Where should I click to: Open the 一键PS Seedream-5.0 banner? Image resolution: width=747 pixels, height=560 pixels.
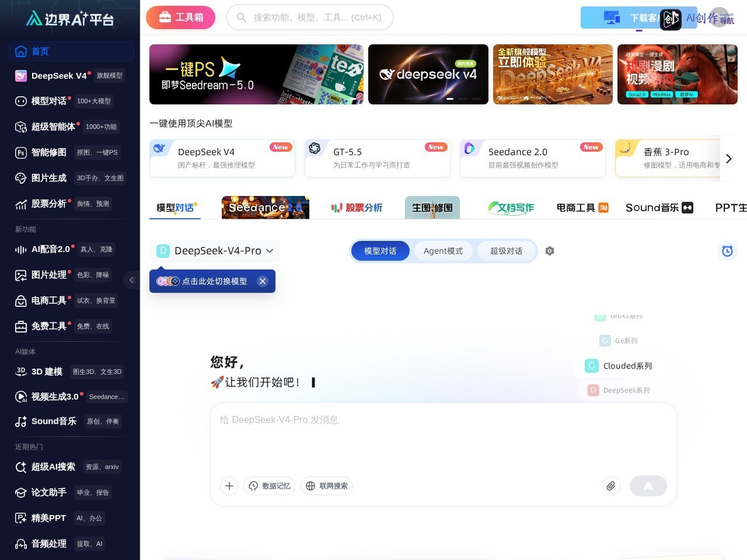256,74
